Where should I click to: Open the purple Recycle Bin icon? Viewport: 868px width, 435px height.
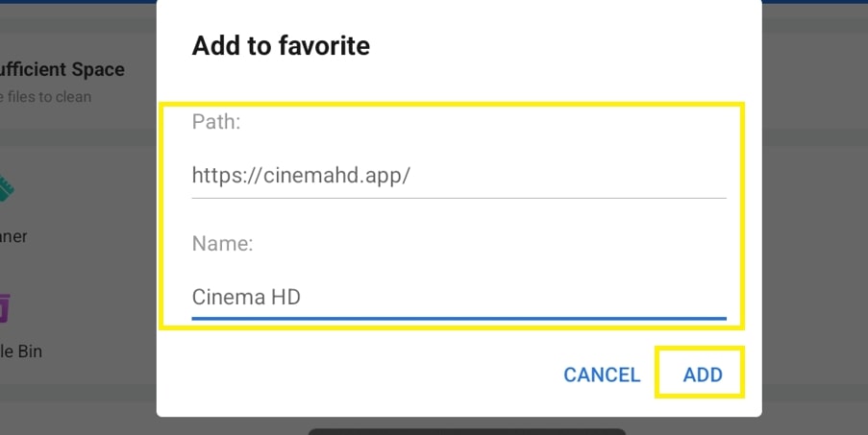5,308
